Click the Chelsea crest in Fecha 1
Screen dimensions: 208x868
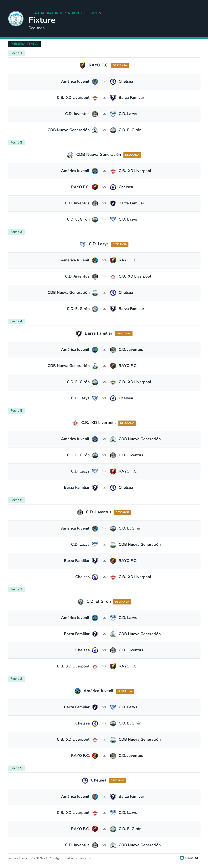coord(113,81)
